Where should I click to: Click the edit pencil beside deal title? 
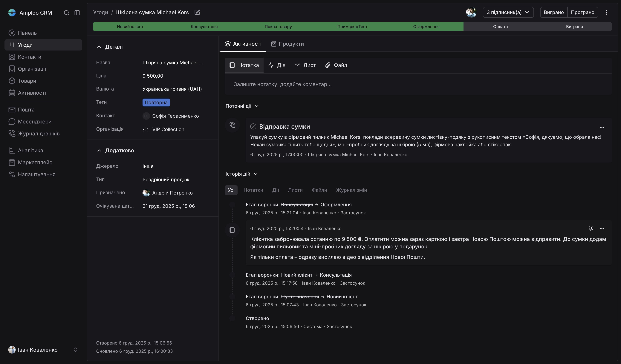(197, 12)
